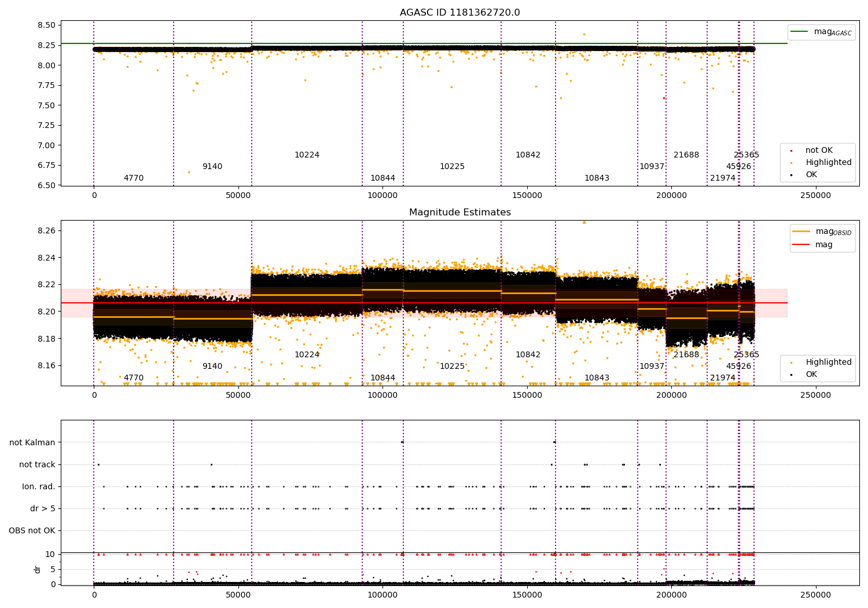Click obsid label 4770 in Magnitude Estimates panel
This screenshot has width=868, height=608.
point(134,378)
